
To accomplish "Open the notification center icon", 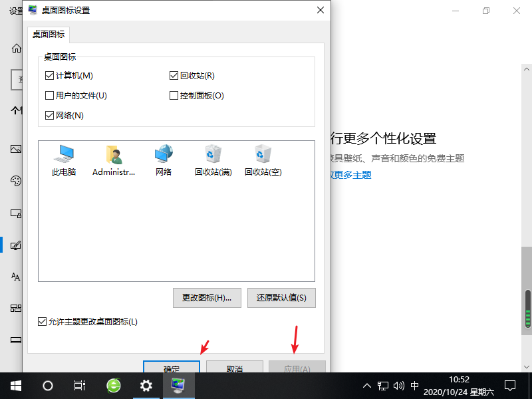I will pos(510,385).
